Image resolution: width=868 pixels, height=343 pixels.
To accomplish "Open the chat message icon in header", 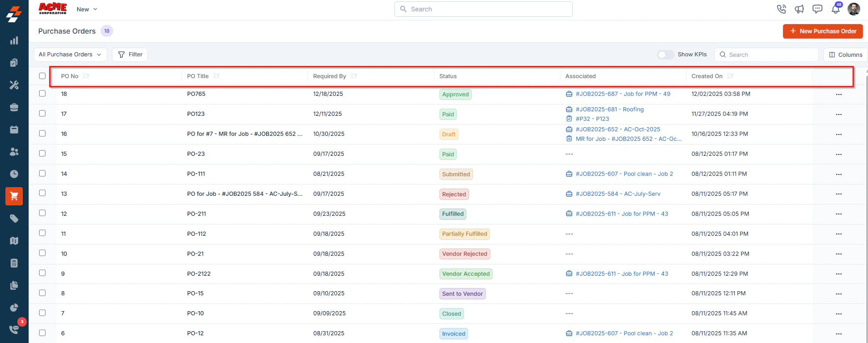I will click(818, 9).
